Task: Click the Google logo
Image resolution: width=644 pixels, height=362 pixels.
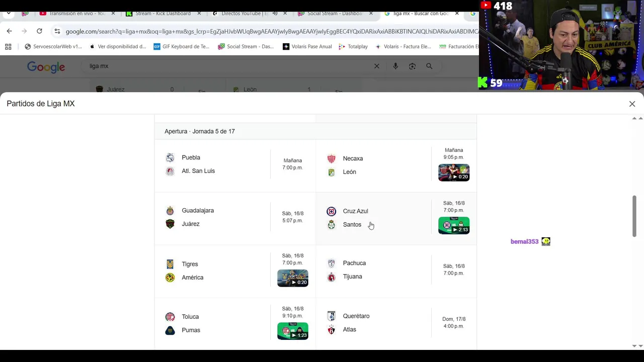Action: point(46,67)
